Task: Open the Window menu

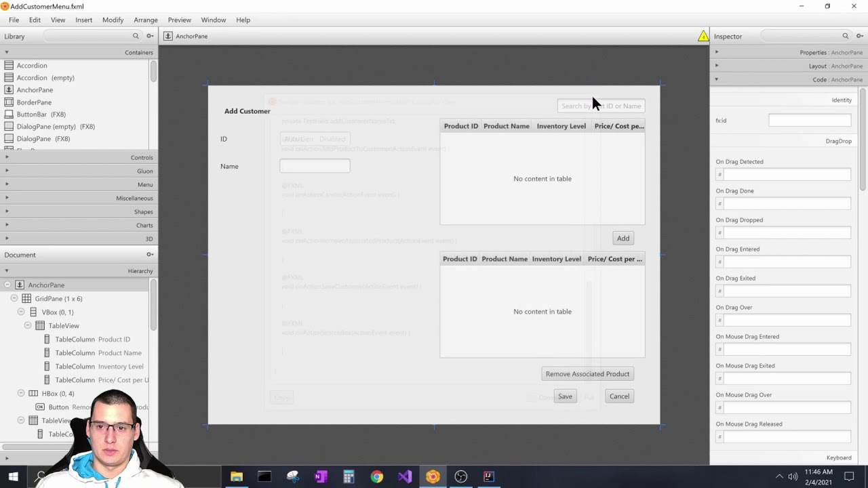Action: tap(213, 20)
